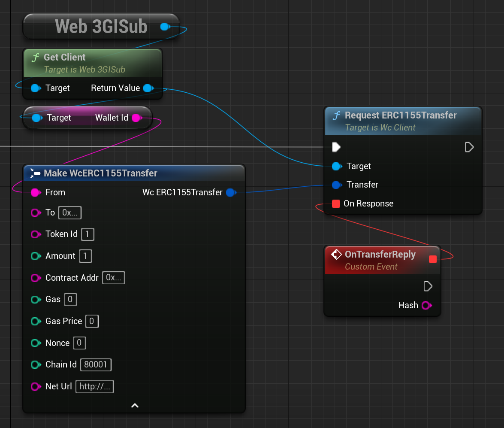Click the Return Value pin on Get Client

click(148, 88)
